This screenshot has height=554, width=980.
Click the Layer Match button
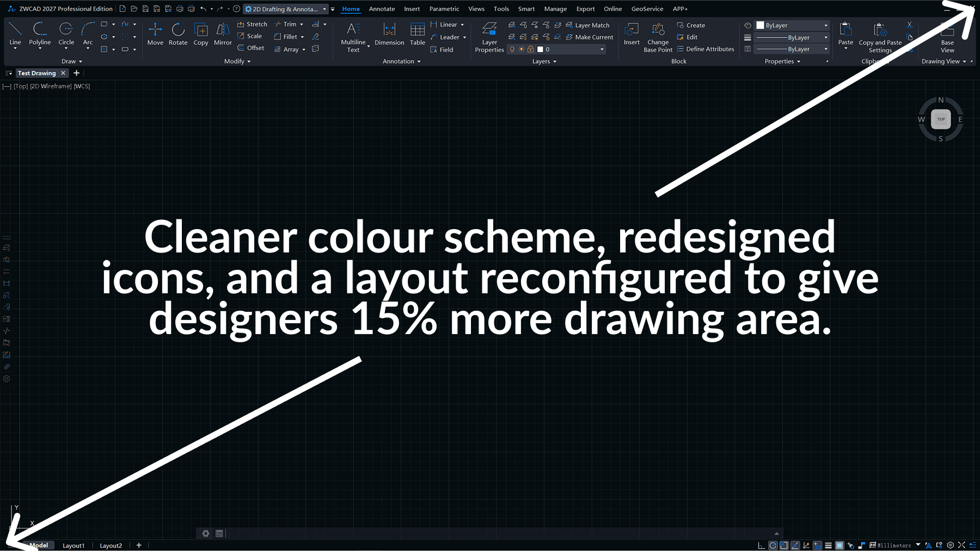click(x=592, y=25)
